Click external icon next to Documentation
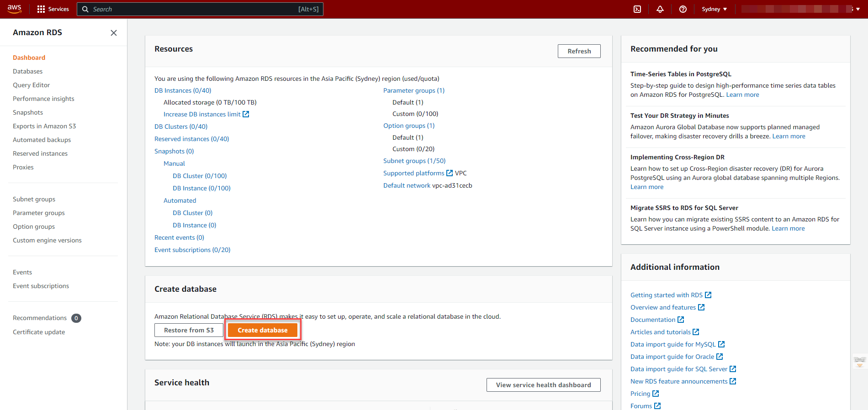 coord(681,320)
